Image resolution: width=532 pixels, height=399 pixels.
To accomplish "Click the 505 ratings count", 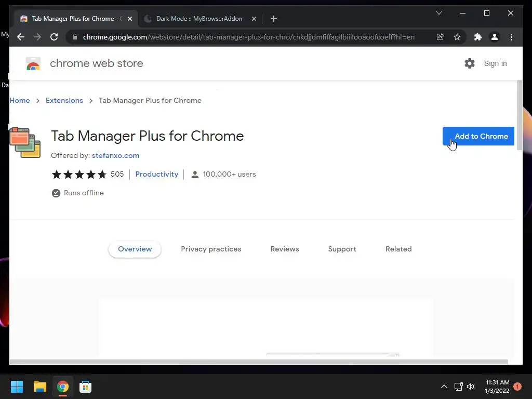I will tap(117, 174).
